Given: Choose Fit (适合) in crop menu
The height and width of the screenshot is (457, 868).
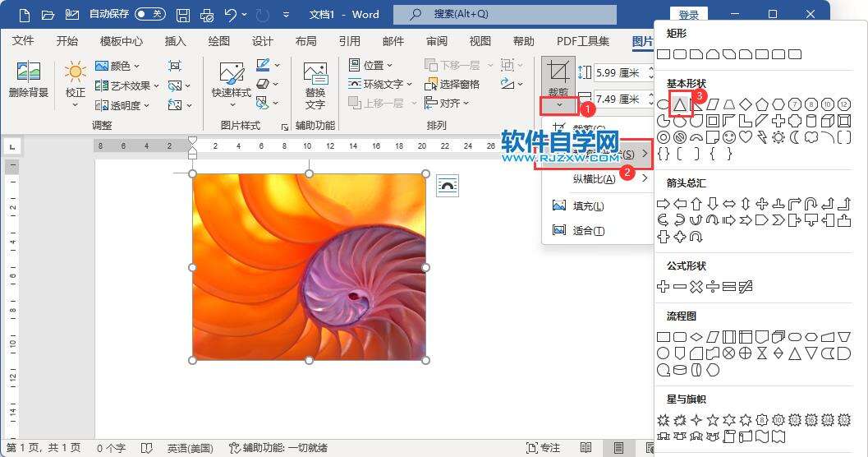Looking at the screenshot, I should click(x=598, y=230).
